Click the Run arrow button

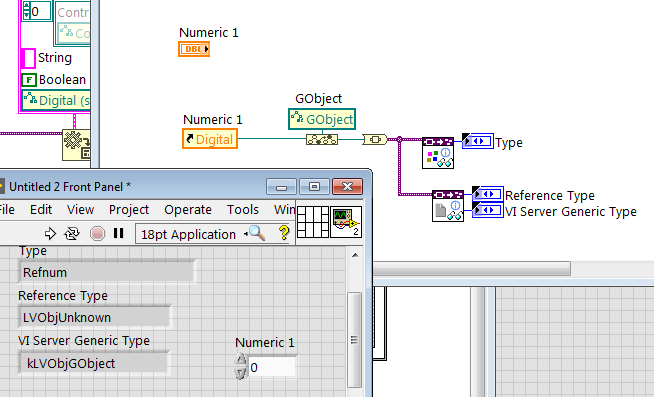click(50, 234)
